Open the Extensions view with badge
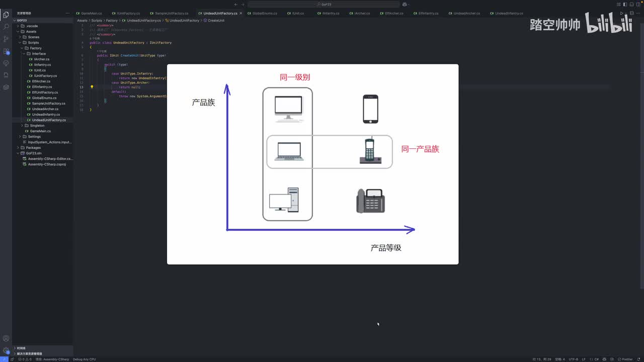Viewport: 644px width, 362px height. 6,51
